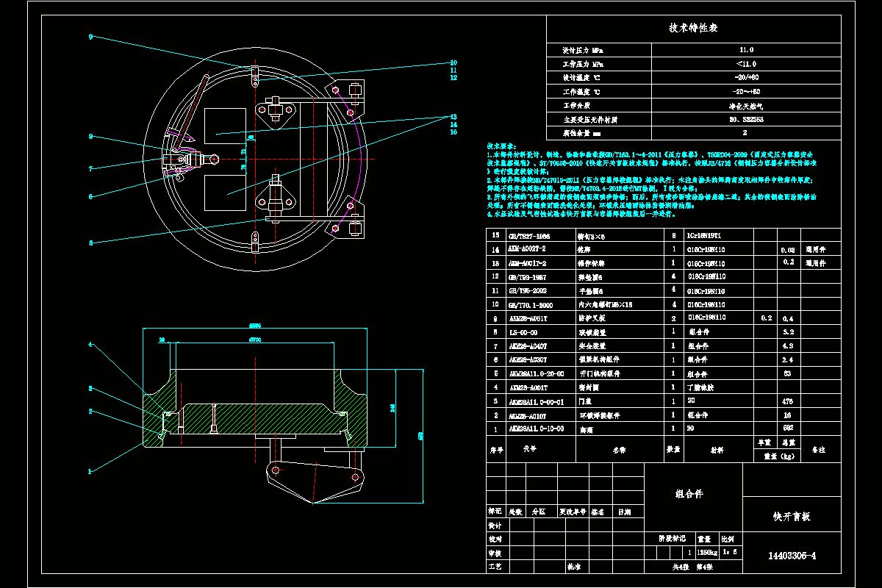This screenshot has height=588, width=882.
Task: Click working pressure value '<11.0'
Action: pos(746,64)
